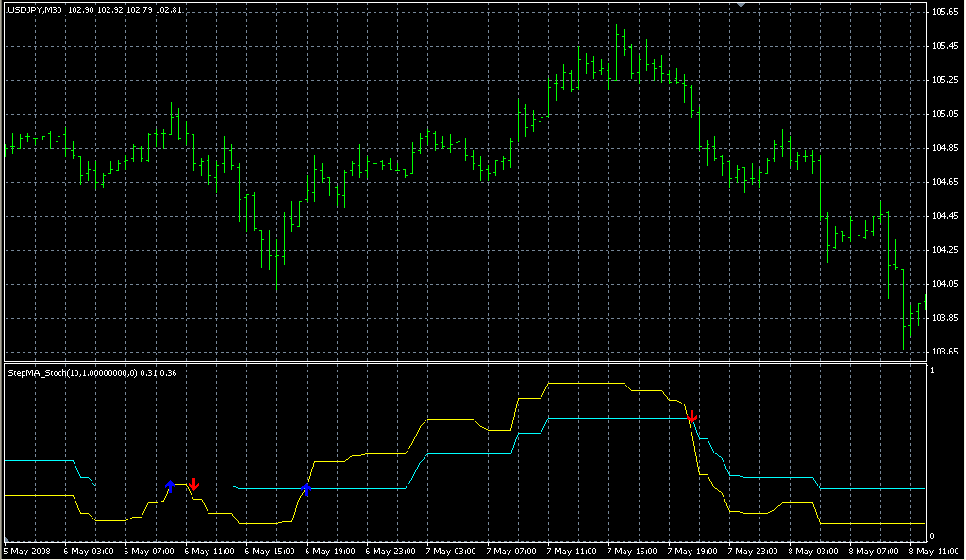
Task: Select the red sell arrow near 7 May 19:00
Action: [691, 416]
